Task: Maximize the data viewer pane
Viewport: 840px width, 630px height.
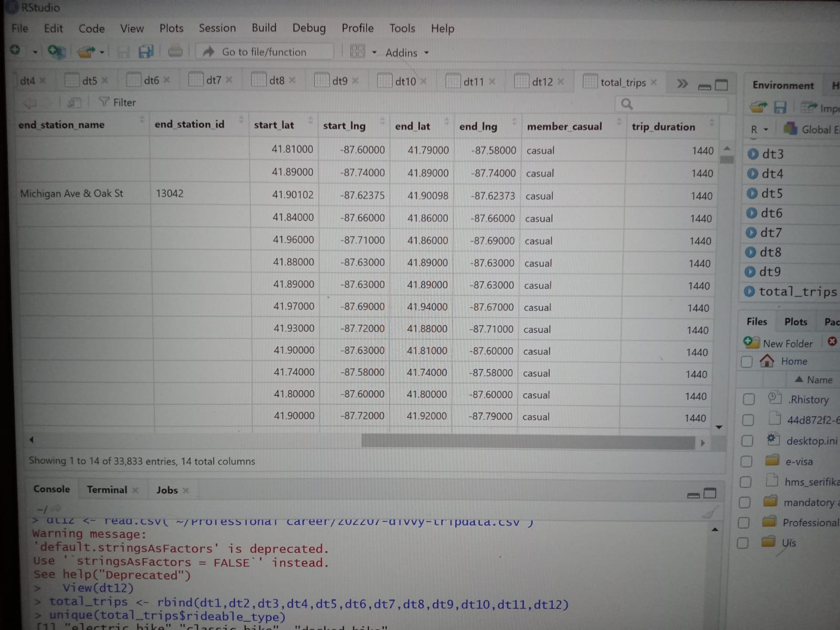Action: coord(722,85)
